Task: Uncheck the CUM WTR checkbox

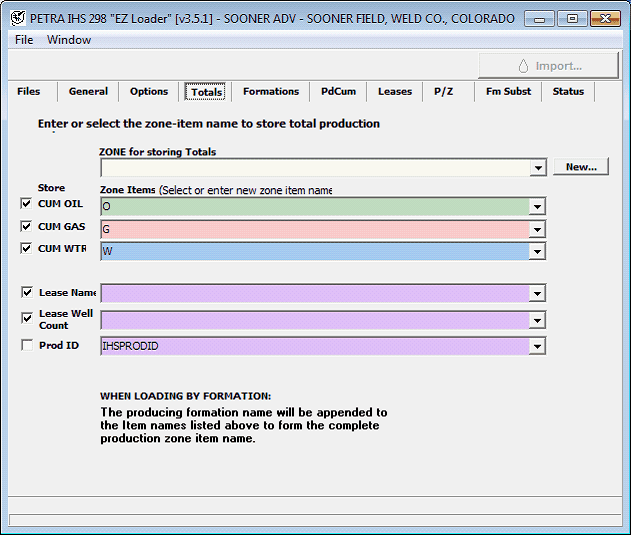Action: (27, 248)
